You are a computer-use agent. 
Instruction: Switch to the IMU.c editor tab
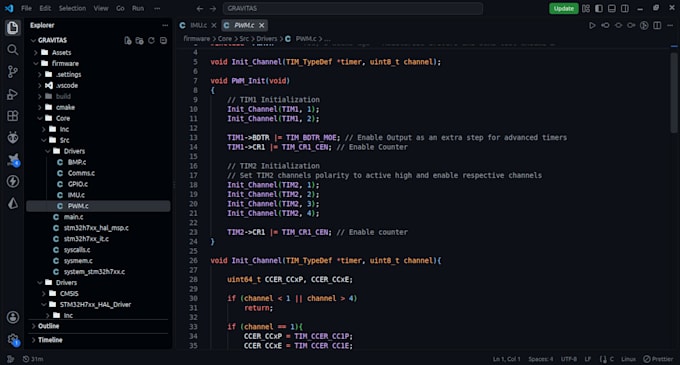[x=198, y=26]
